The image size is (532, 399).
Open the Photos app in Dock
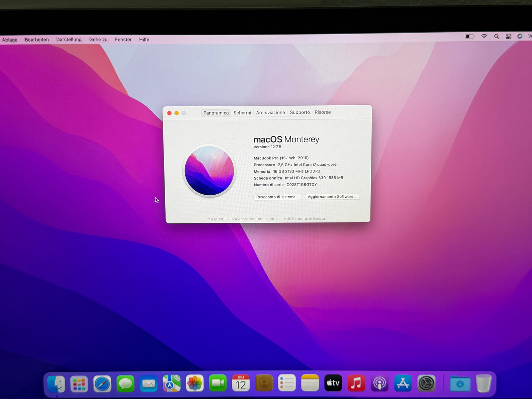pyautogui.click(x=195, y=384)
